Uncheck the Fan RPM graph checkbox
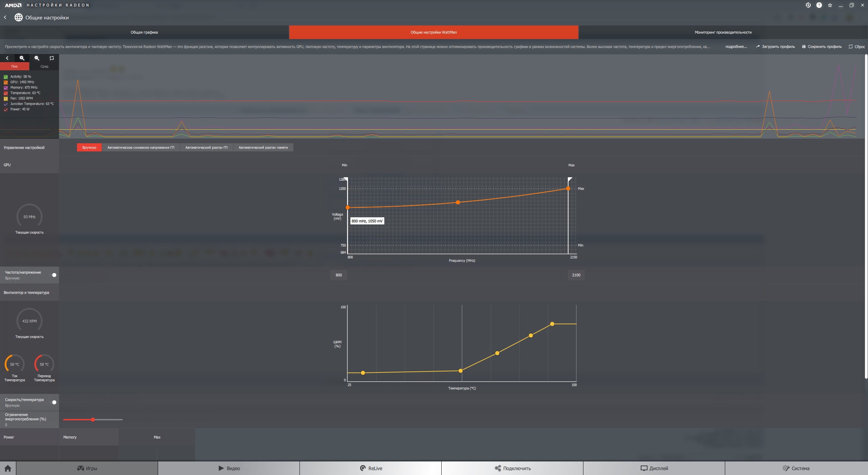 pos(6,98)
